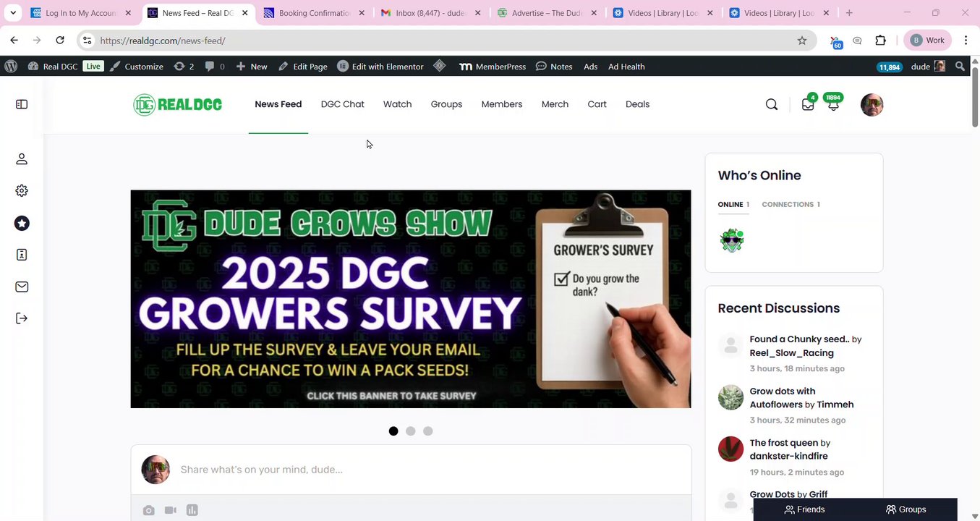Click the Real DGC logo
The image size is (980, 521).
point(177,104)
